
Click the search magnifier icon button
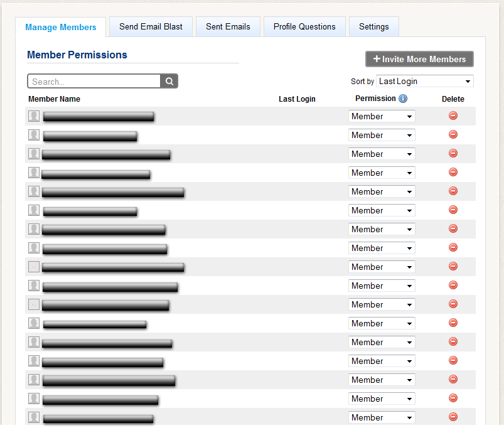169,82
